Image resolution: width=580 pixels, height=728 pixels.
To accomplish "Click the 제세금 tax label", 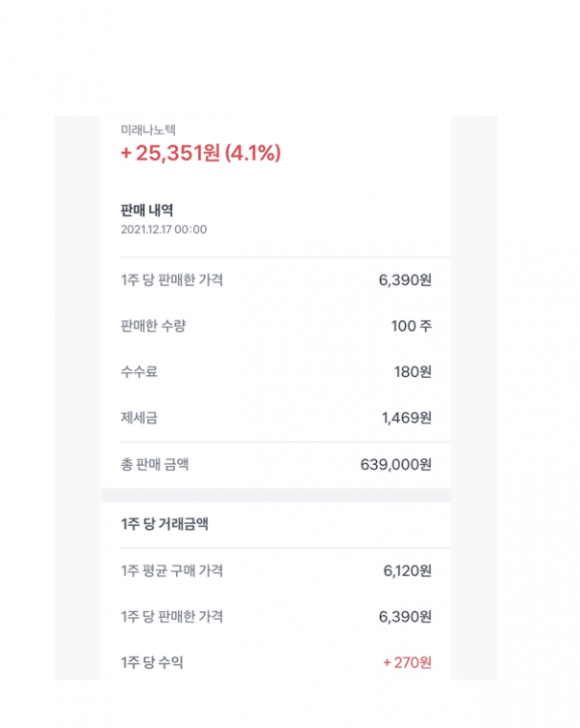I will pyautogui.click(x=140, y=418).
